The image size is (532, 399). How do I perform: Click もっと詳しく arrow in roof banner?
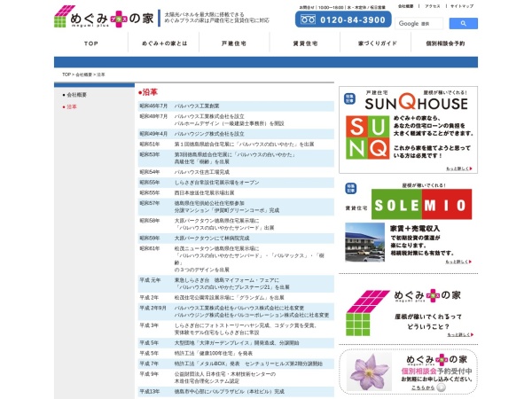[460, 334]
